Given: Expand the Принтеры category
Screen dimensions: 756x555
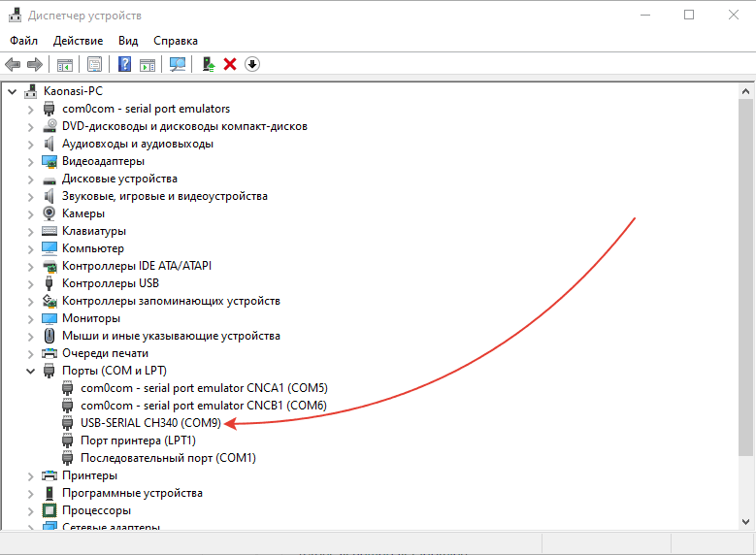Looking at the screenshot, I should point(30,475).
